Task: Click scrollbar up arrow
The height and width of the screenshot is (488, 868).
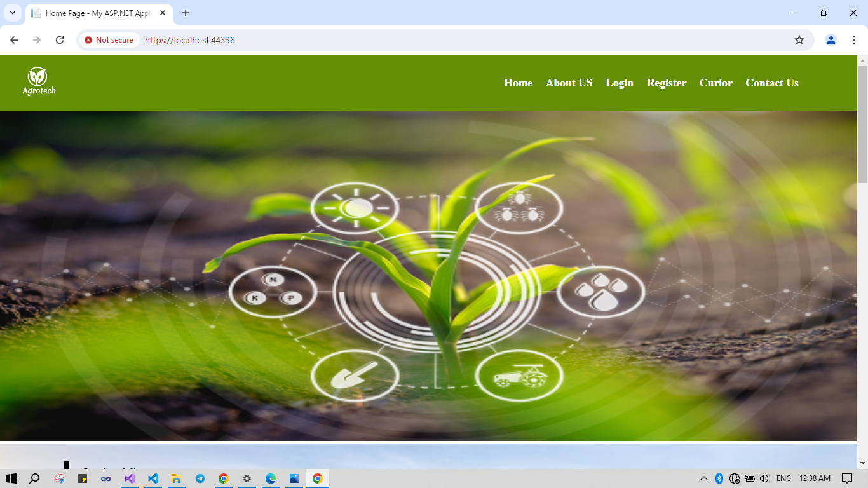Action: tap(862, 60)
